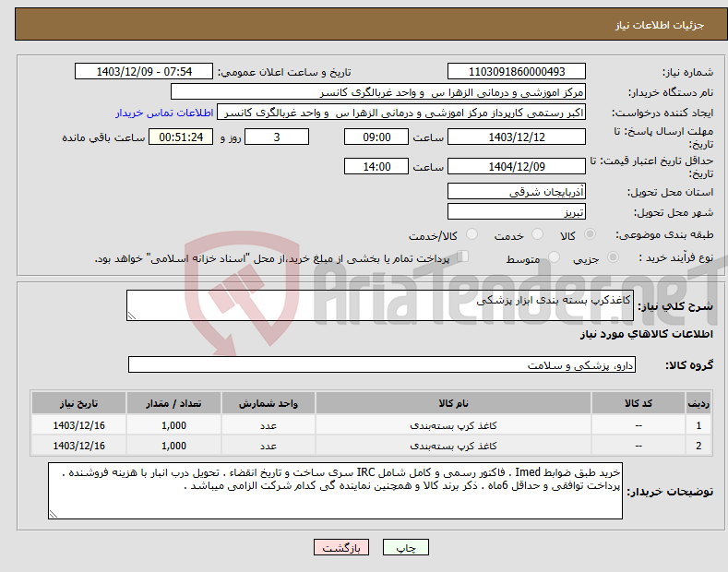Click product name in row 2
The height and width of the screenshot is (572, 728).
tap(453, 446)
